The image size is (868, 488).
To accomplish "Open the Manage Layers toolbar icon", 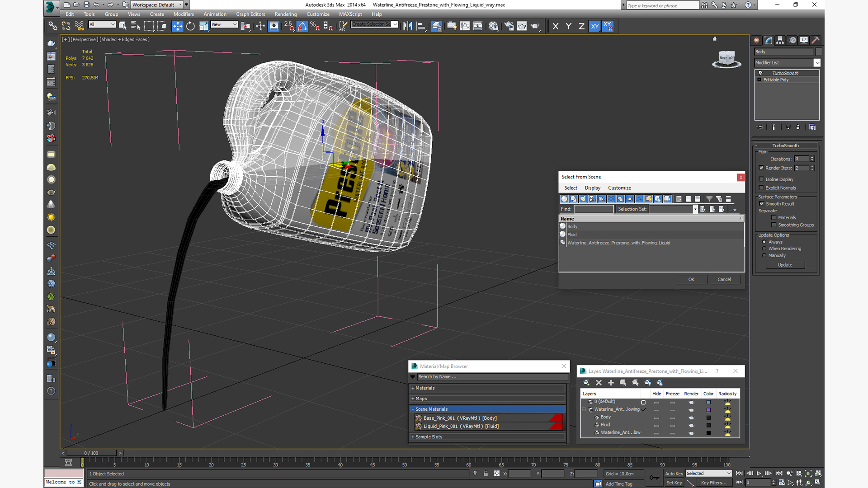I will (436, 26).
